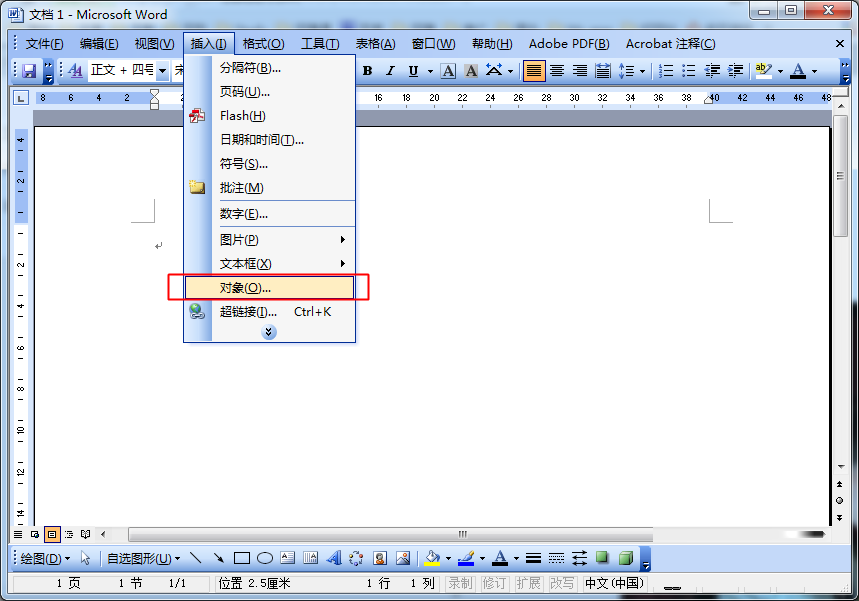Click increase indent icon
Viewport: 859px width, 601px height.
point(735,71)
